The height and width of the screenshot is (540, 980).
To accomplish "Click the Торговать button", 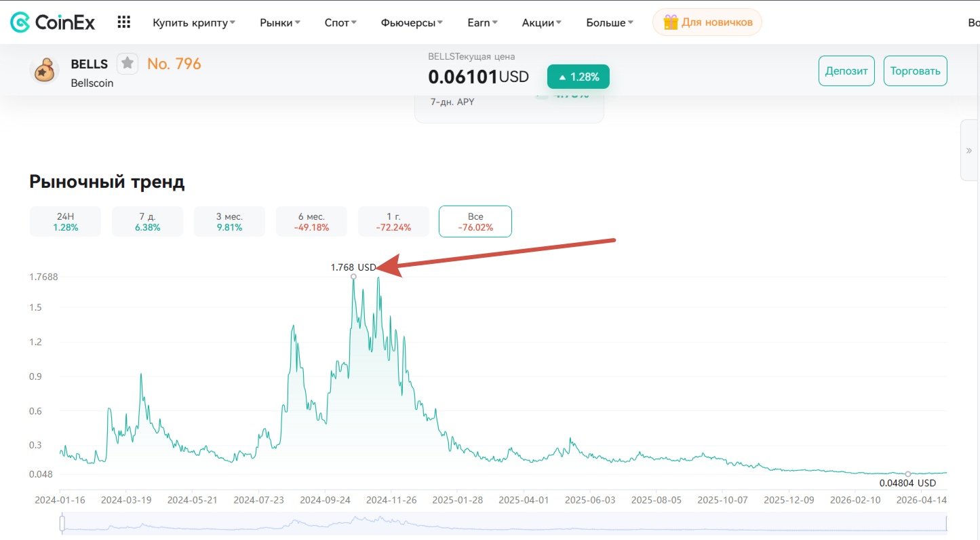I will click(x=916, y=71).
